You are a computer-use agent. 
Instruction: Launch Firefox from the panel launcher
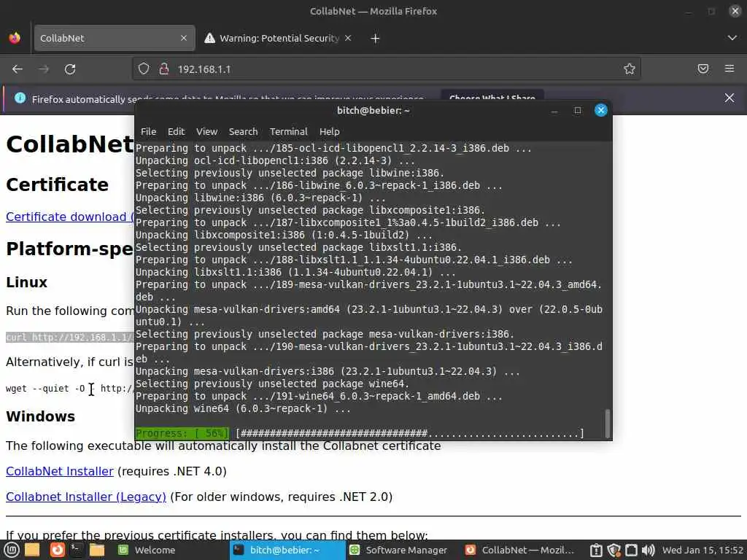click(57, 550)
